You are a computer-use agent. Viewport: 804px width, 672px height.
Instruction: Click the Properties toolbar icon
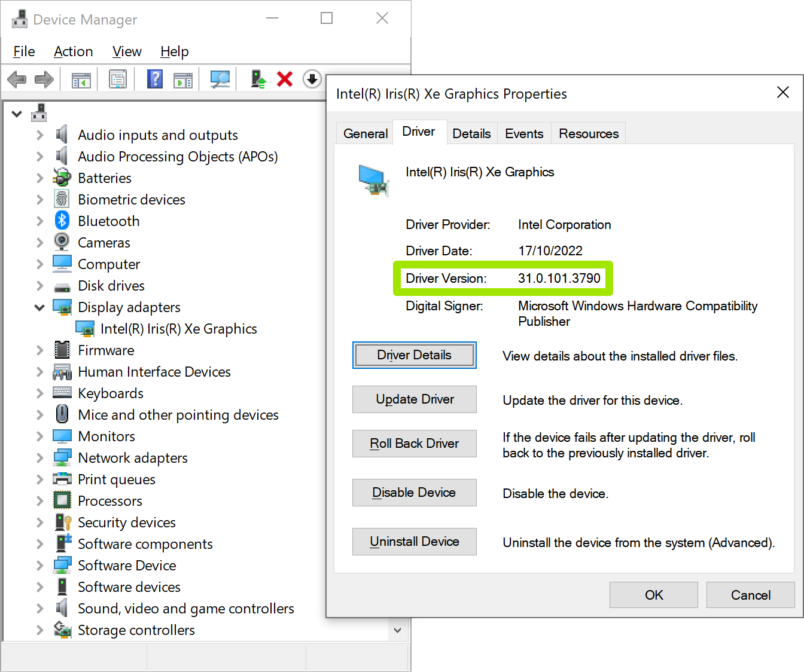[x=118, y=79]
